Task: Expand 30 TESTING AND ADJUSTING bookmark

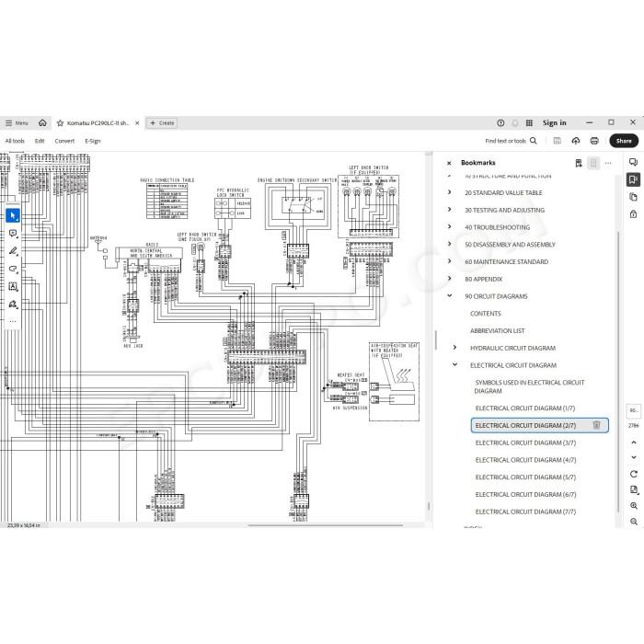Action: click(449, 210)
